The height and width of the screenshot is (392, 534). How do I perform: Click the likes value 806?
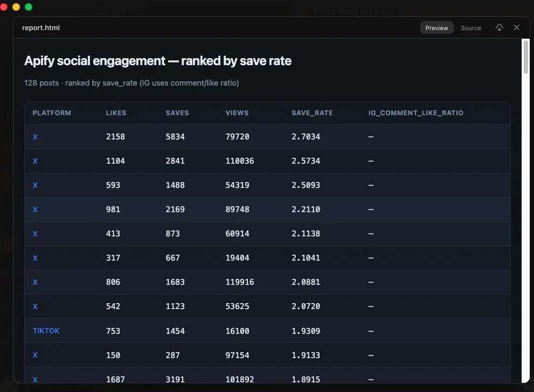(x=113, y=282)
